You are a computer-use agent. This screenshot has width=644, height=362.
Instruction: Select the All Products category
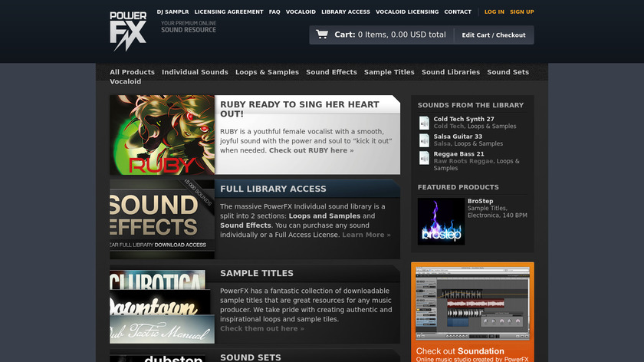[132, 72]
